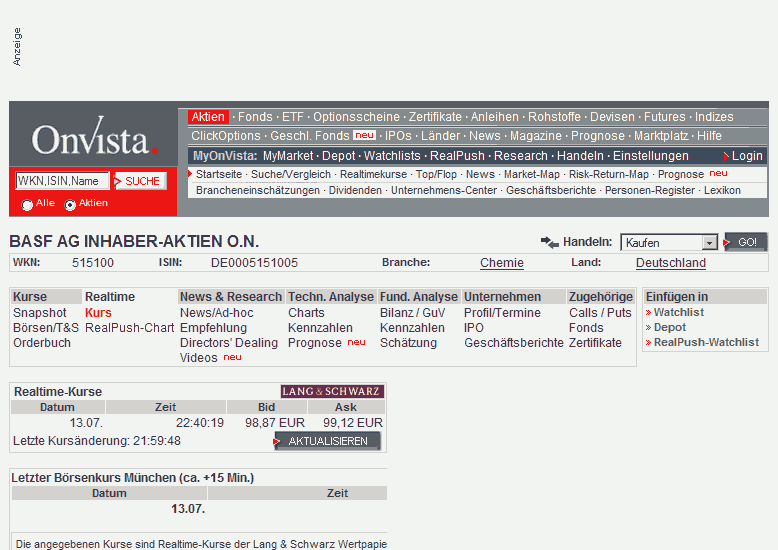This screenshot has height=550, width=778.
Task: Open Depot in the MyOnVista bar
Action: click(339, 156)
